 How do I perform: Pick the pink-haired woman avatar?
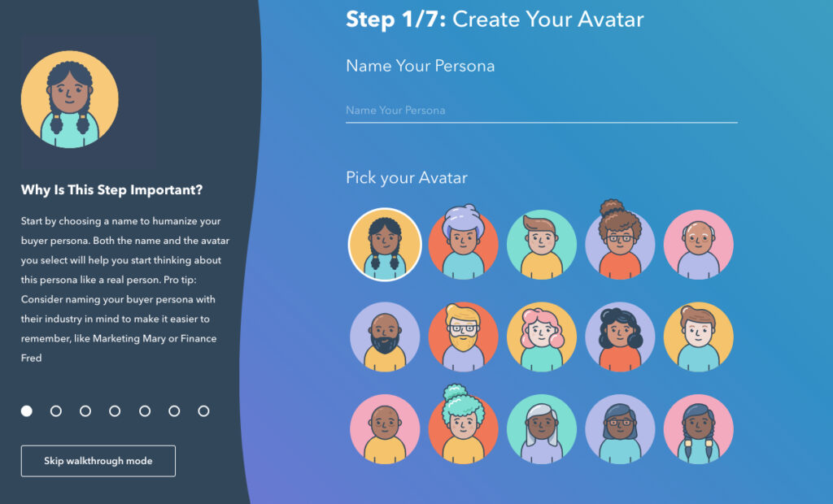click(541, 337)
